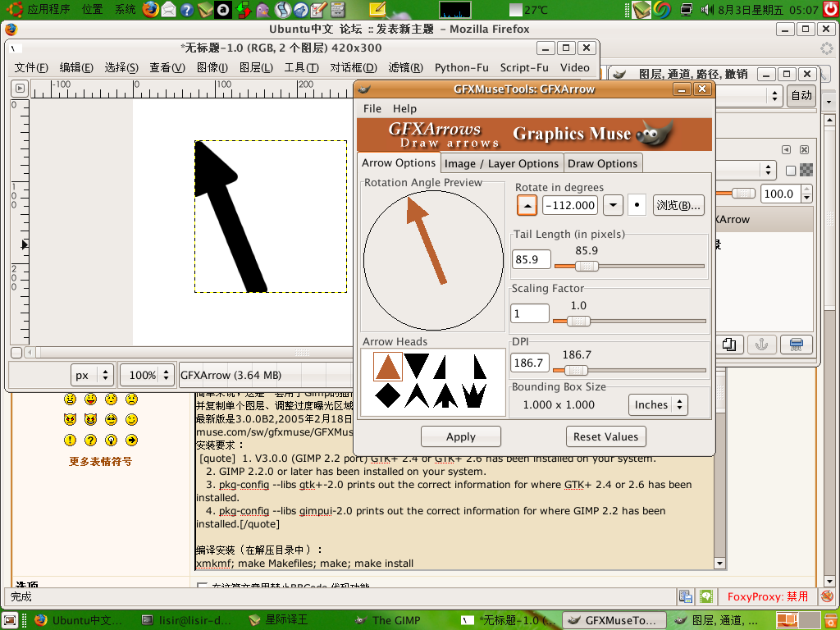Screen dimensions: 840x630
Task: Click the blue help question-mark launcher
Action: tap(187, 10)
